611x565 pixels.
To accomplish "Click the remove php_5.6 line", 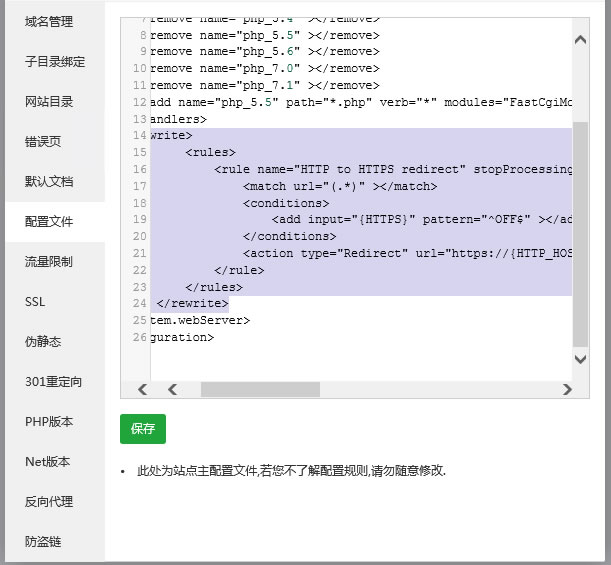I will pyautogui.click(x=265, y=51).
